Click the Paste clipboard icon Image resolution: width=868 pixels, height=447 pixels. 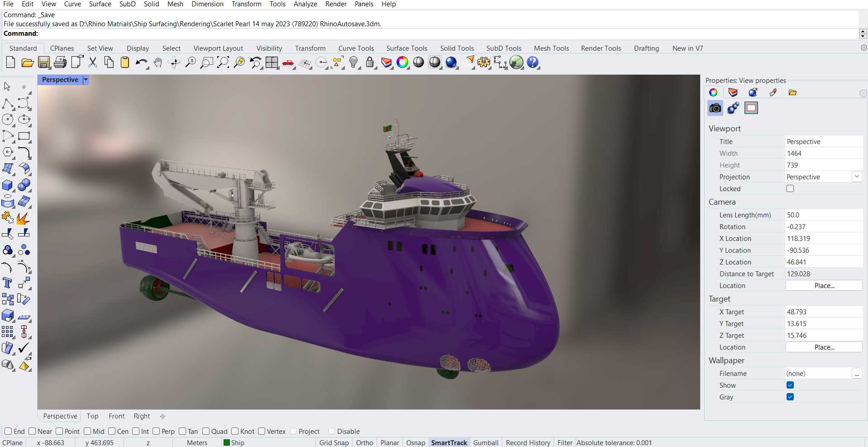point(125,62)
